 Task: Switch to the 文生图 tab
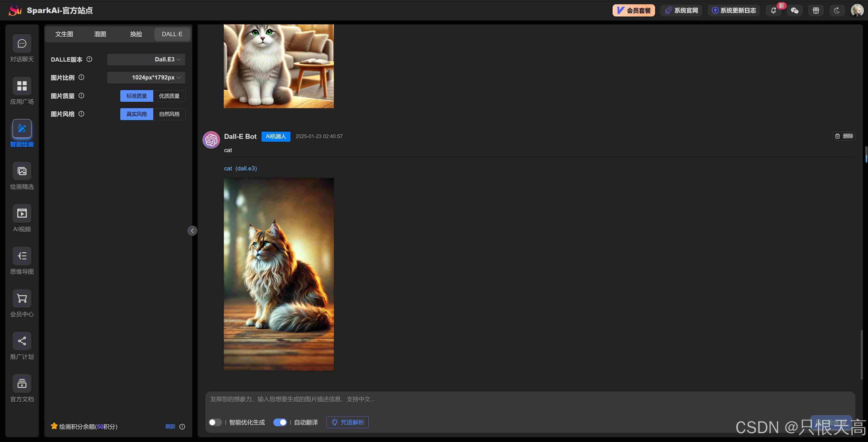[64, 34]
